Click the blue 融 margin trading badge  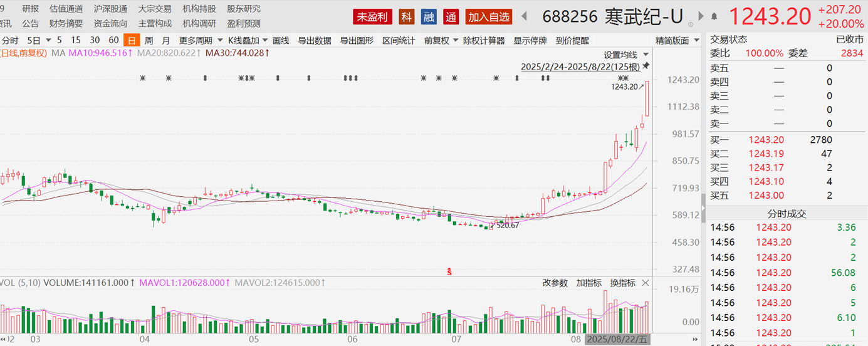(x=429, y=17)
